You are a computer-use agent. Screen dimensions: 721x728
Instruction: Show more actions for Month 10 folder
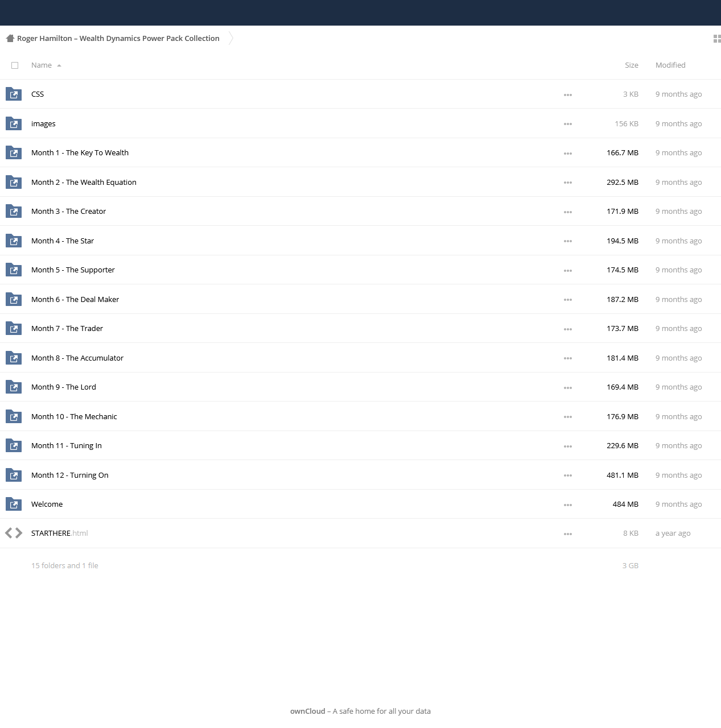click(x=568, y=417)
